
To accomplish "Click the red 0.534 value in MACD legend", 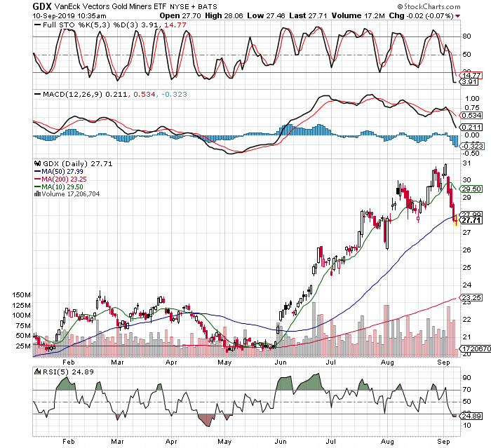I will click(x=144, y=94).
